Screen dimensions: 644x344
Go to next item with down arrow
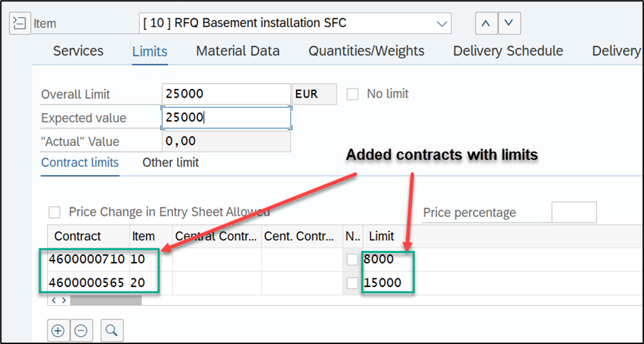pyautogui.click(x=509, y=23)
